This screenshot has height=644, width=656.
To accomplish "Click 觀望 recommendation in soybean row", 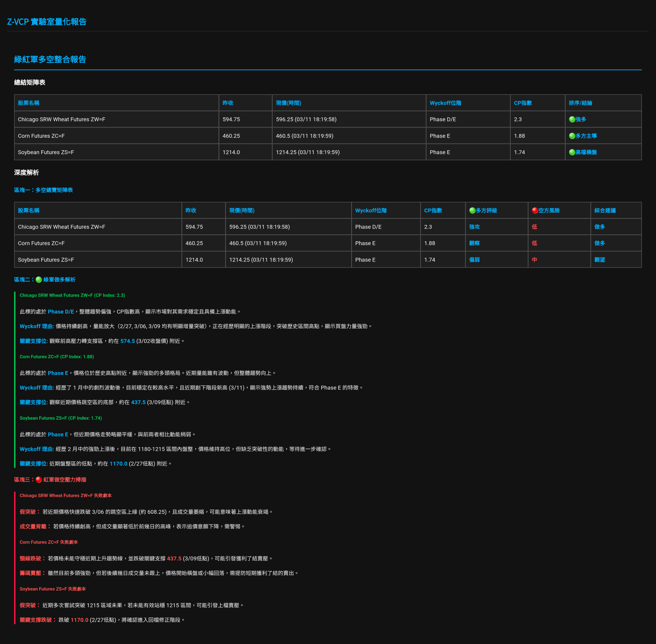I will (600, 260).
